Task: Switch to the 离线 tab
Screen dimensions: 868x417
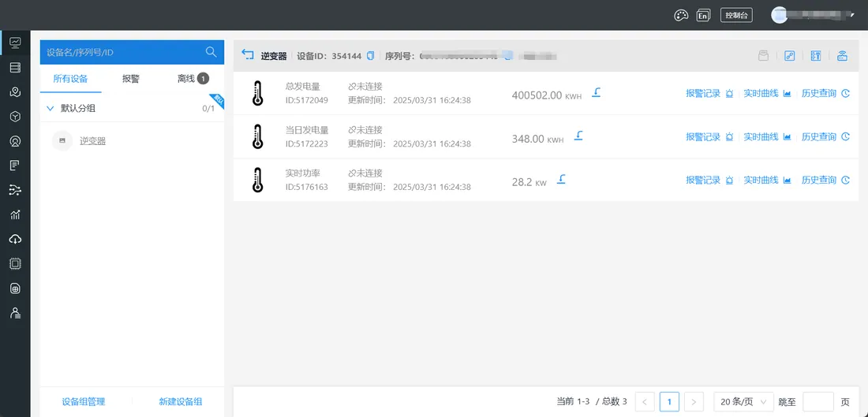Action: point(193,79)
